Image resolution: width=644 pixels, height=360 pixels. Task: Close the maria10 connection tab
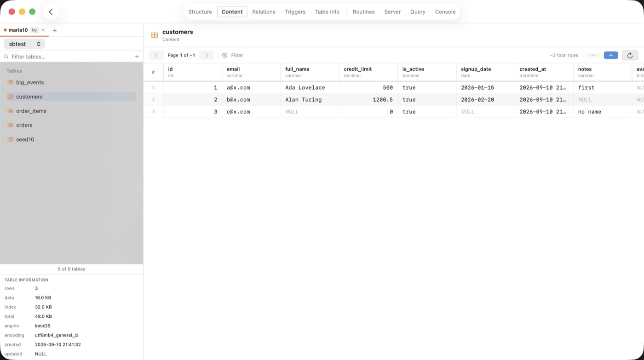(43, 30)
